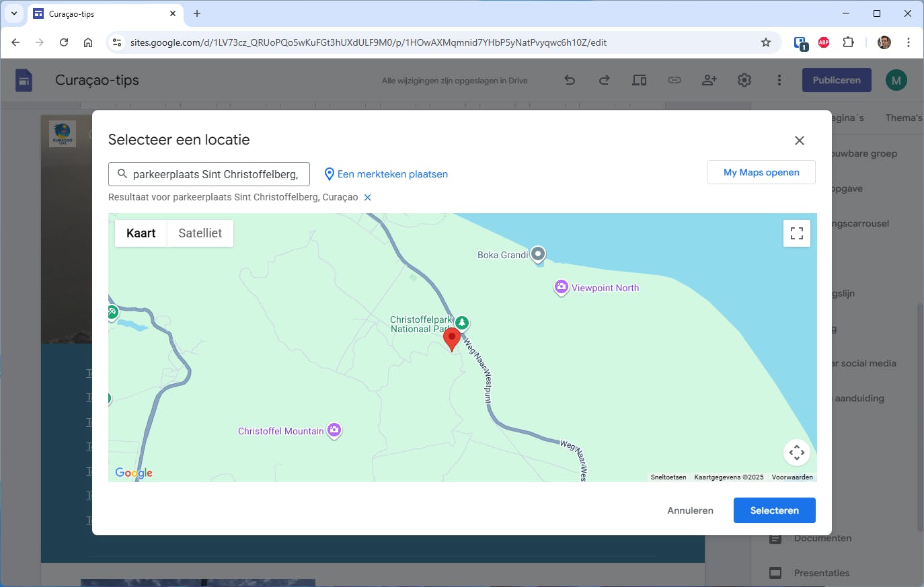This screenshot has width=924, height=587.
Task: Click the Publiceren button
Action: [x=837, y=80]
